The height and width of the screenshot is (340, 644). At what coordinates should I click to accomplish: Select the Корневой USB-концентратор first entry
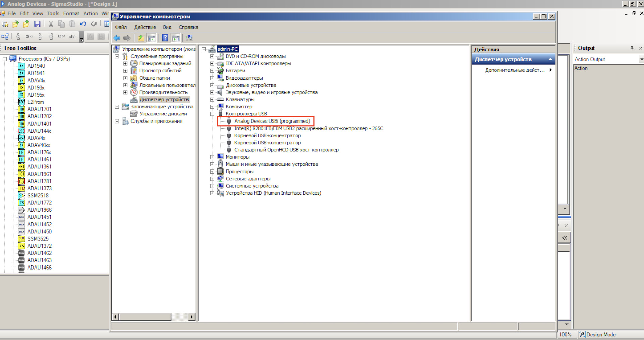(267, 136)
